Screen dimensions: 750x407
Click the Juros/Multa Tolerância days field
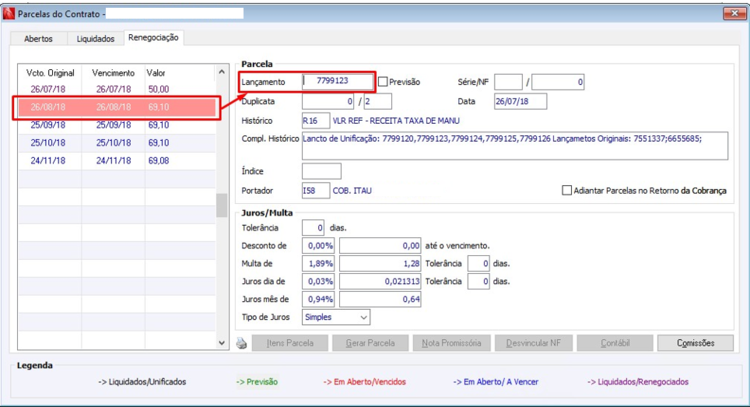coord(313,228)
